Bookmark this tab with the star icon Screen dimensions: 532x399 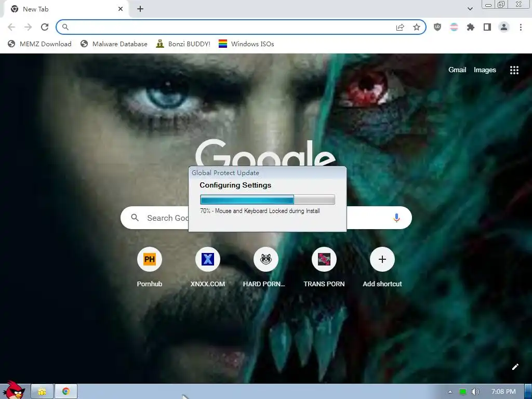coord(417,27)
